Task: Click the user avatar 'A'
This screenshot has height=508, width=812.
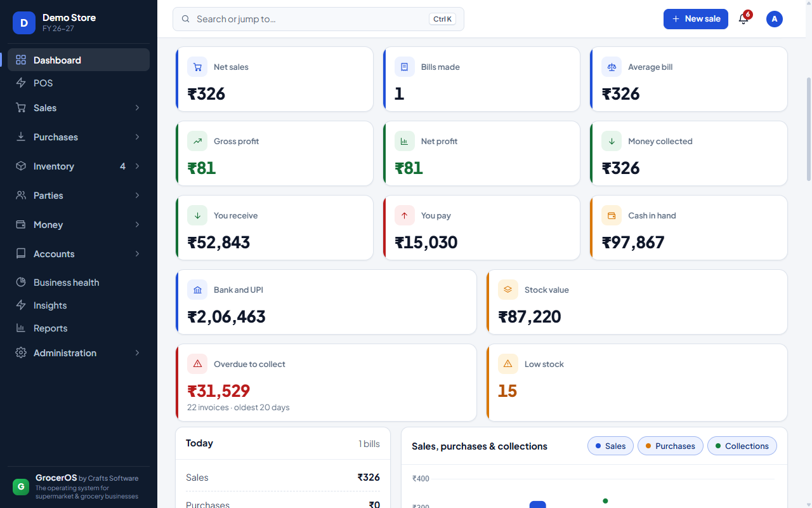Action: pyautogui.click(x=775, y=19)
